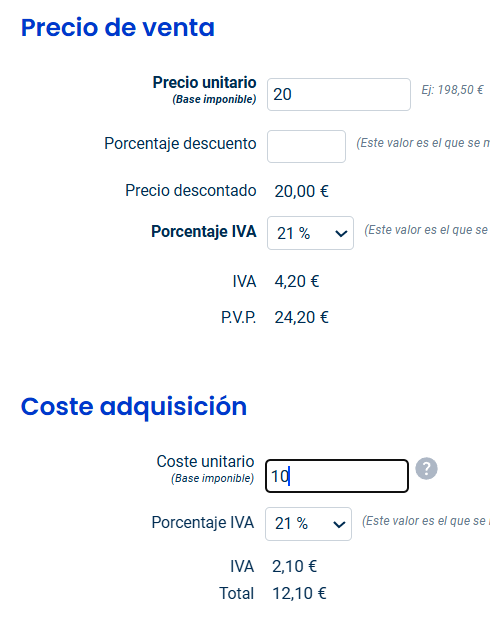This screenshot has width=490, height=622.
Task: Click the empty Porcentaje descuento field
Action: tap(306, 146)
